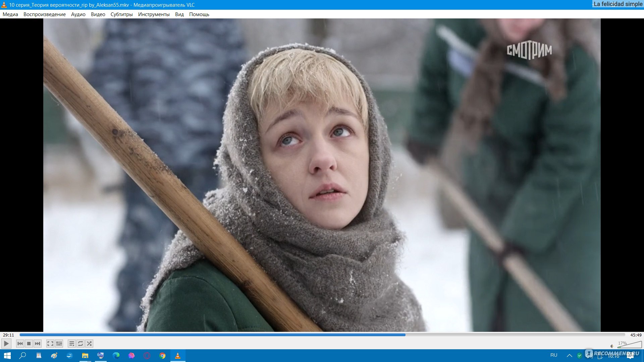Screen dimensions: 644x362
Task: Seek by clicking the playback progress bar
Action: coord(322,335)
